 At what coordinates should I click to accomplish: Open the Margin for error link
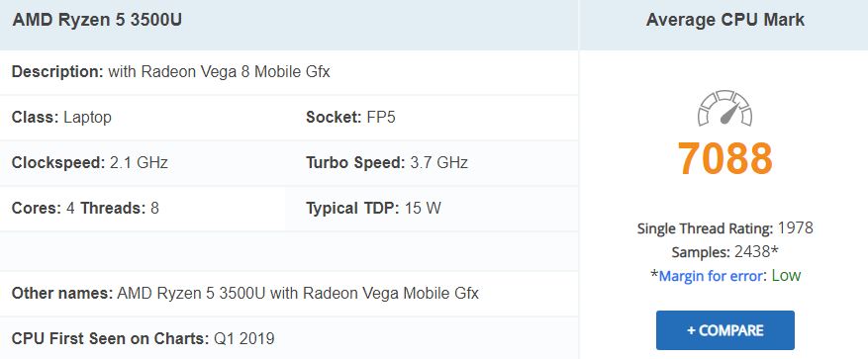pyautogui.click(x=711, y=276)
